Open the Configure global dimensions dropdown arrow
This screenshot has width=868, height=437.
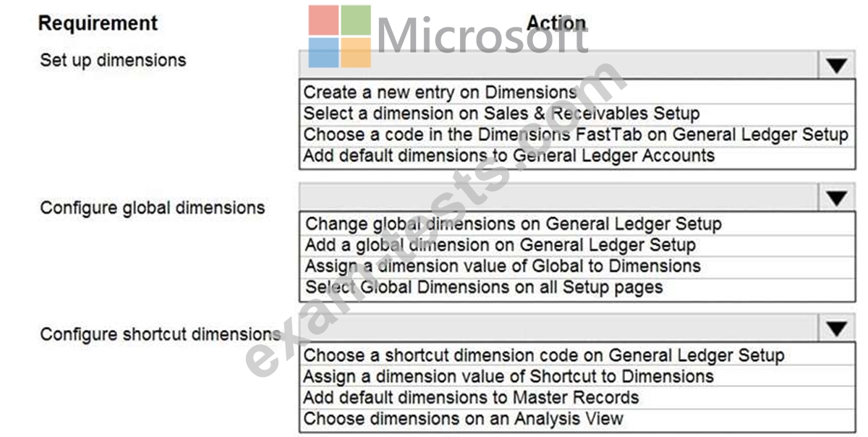(836, 198)
